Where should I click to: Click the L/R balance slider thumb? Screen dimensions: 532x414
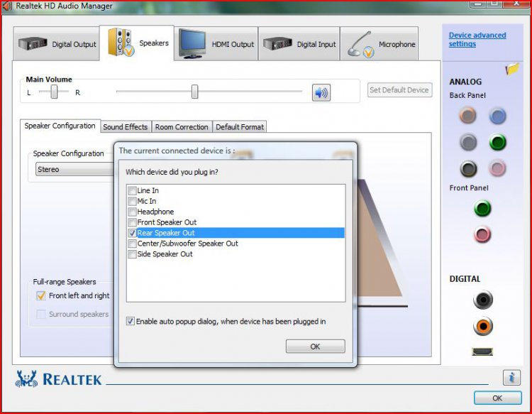point(54,92)
